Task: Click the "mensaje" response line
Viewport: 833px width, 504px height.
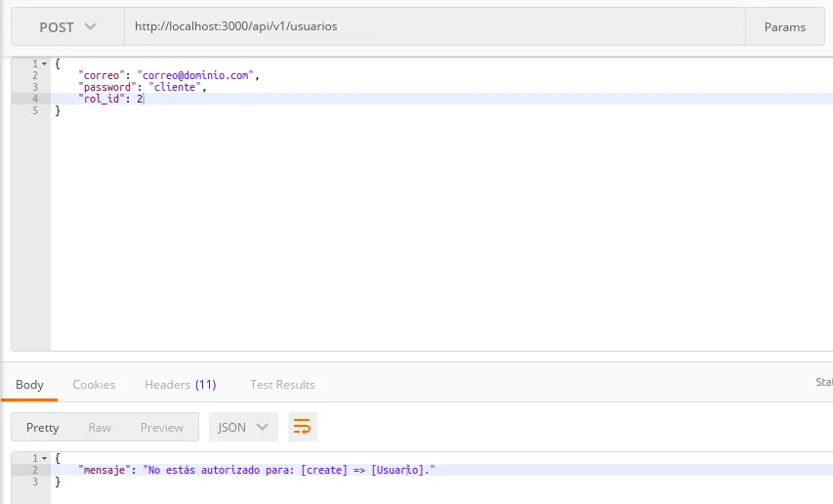Action: click(x=256, y=470)
